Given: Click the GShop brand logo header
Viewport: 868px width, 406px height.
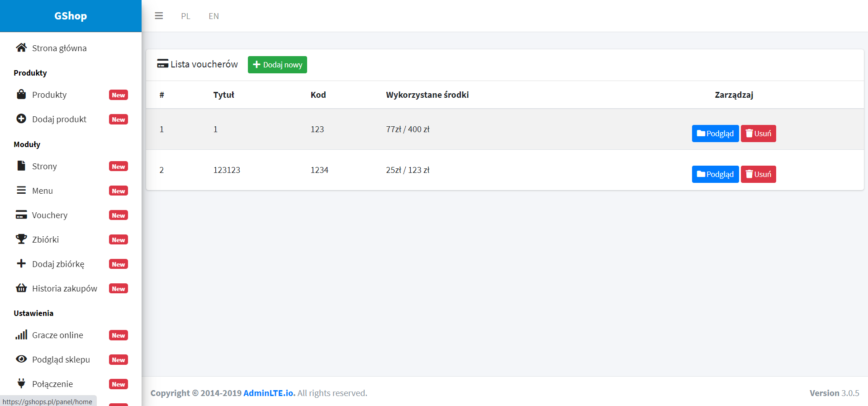Looking at the screenshot, I should (x=71, y=16).
